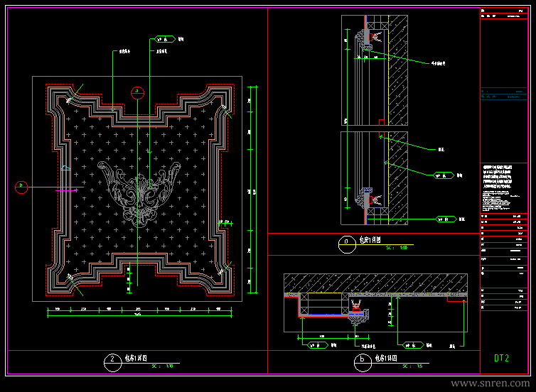Viewport: 536px width, 392px height.
Task: Pick the middle hexagon tag right of detail a
Action: pos(444,175)
